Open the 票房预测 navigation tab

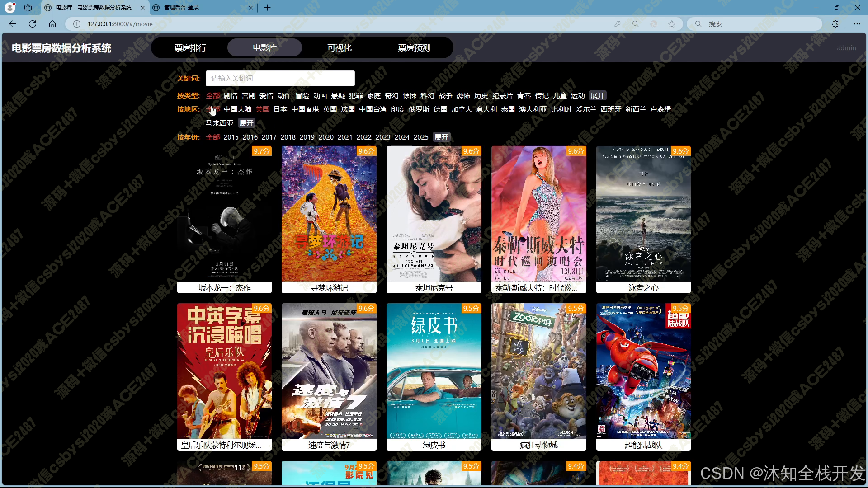coord(414,48)
